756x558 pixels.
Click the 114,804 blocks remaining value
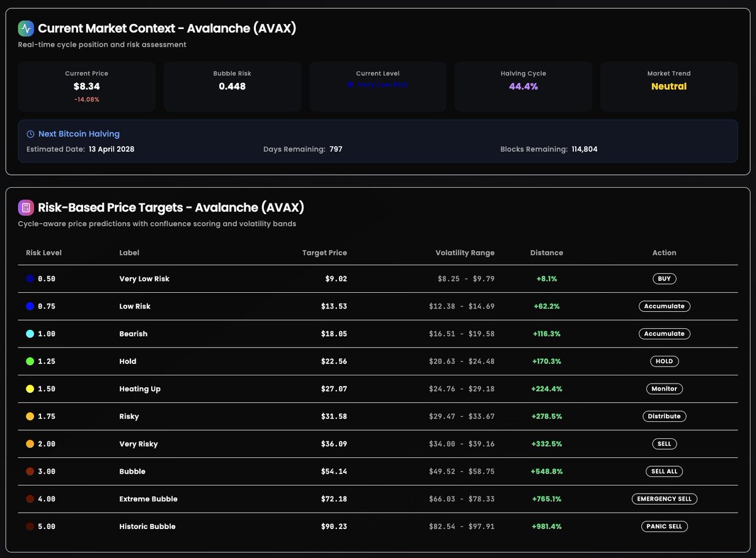[x=585, y=149]
